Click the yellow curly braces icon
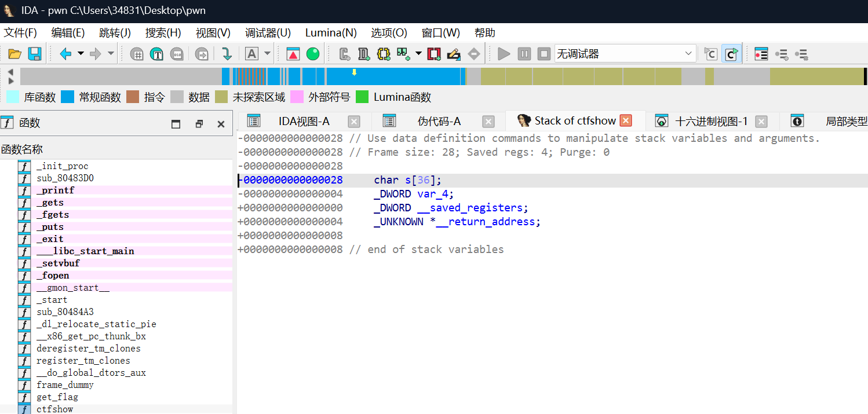 click(384, 54)
